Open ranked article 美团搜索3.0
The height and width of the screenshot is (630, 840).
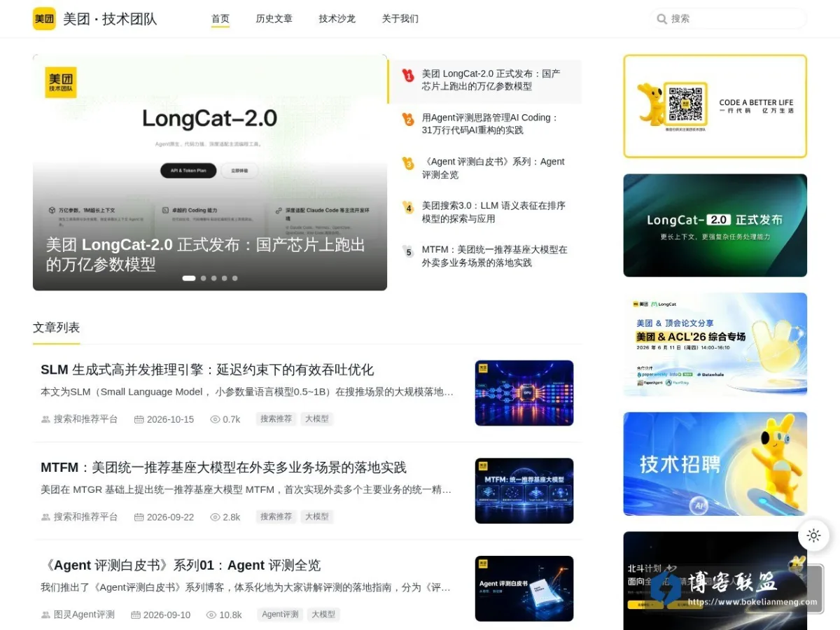pos(493,212)
